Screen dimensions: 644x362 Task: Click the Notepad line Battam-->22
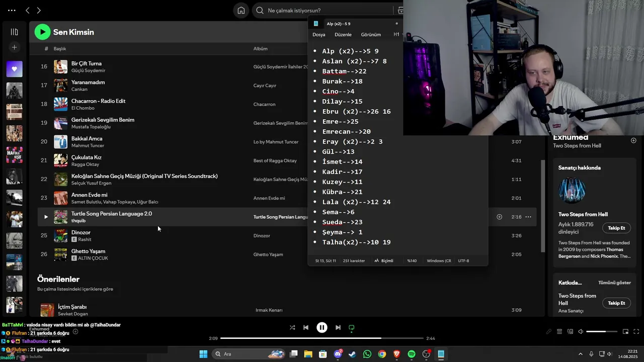click(x=344, y=71)
